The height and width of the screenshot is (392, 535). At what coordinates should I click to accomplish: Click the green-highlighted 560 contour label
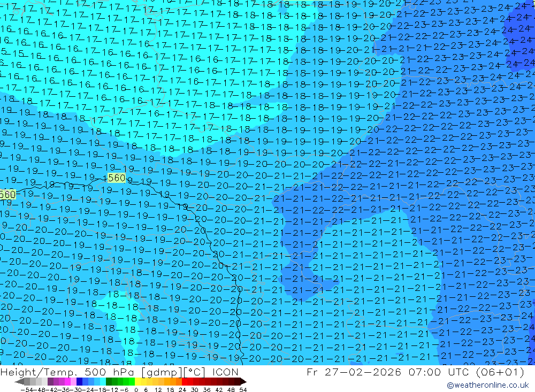click(x=116, y=178)
